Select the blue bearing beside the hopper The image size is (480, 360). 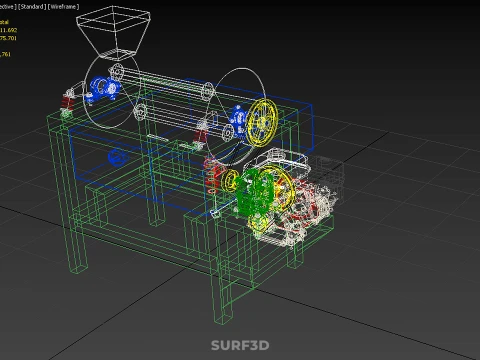pos(102,89)
